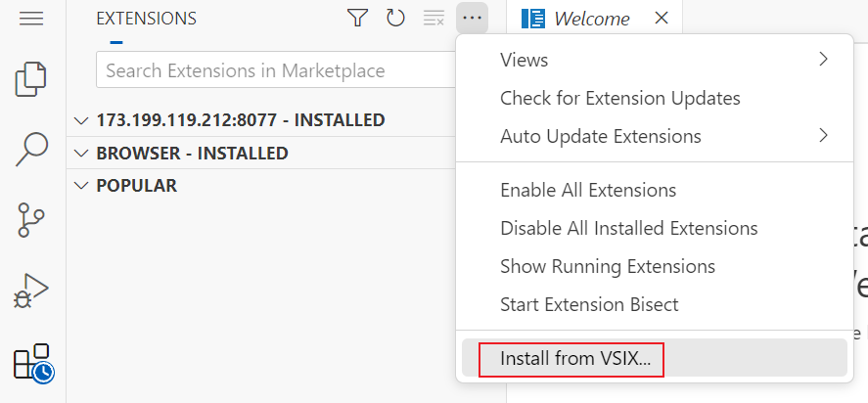The image size is (868, 403).
Task: Open the Explorer view
Action: pyautogui.click(x=32, y=79)
